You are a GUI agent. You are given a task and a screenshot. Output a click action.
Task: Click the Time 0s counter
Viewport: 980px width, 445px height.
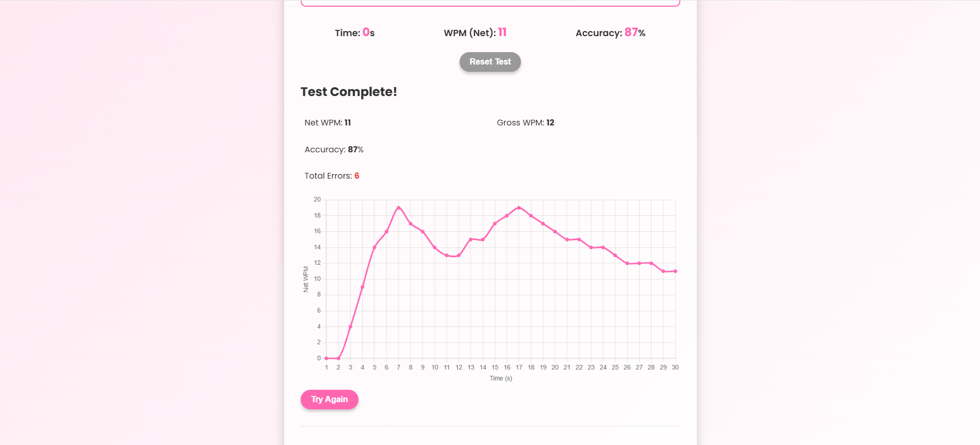pyautogui.click(x=355, y=33)
